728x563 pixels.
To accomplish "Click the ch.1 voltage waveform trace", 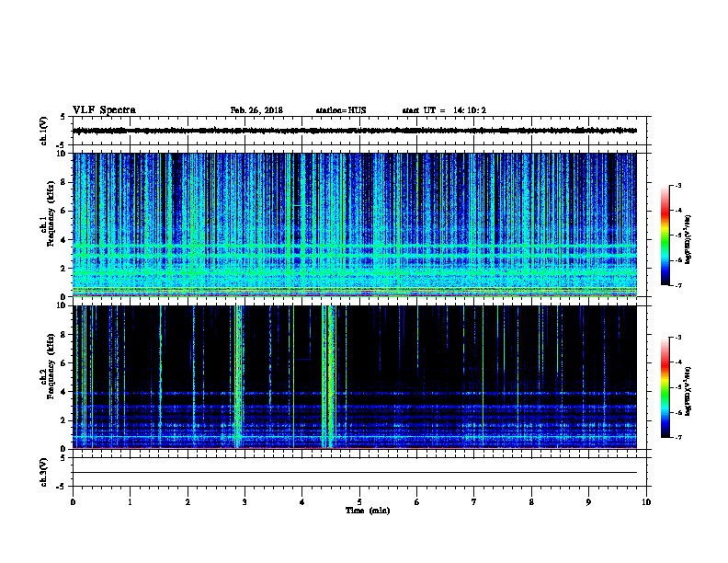I will click(355, 131).
